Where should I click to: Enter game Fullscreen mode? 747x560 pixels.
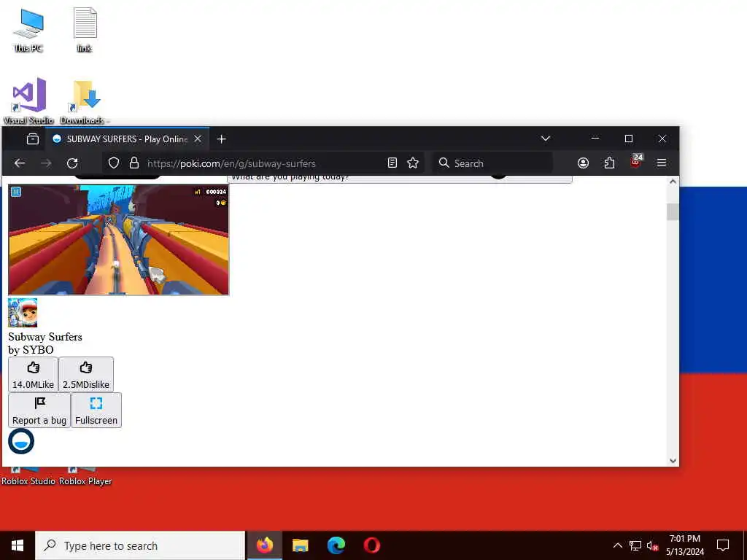point(96,410)
